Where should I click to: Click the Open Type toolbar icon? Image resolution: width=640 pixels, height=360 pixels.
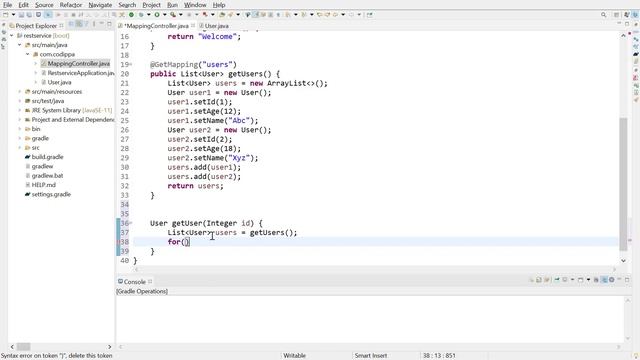222,15
